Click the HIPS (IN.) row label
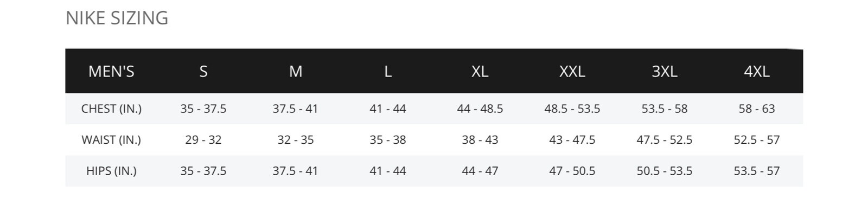This screenshot has height=204, width=868. 111,171
